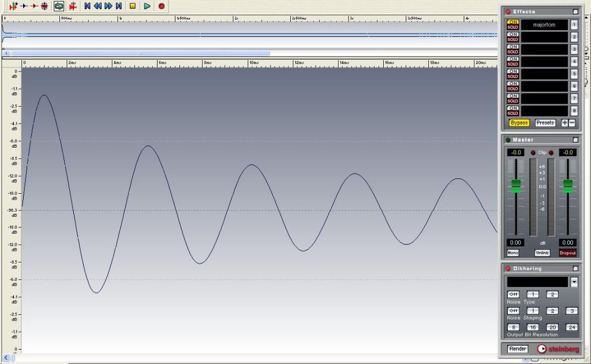This screenshot has height=364, width=591.
Task: Toggle ON for the majortom effect slot
Action: pyautogui.click(x=513, y=22)
